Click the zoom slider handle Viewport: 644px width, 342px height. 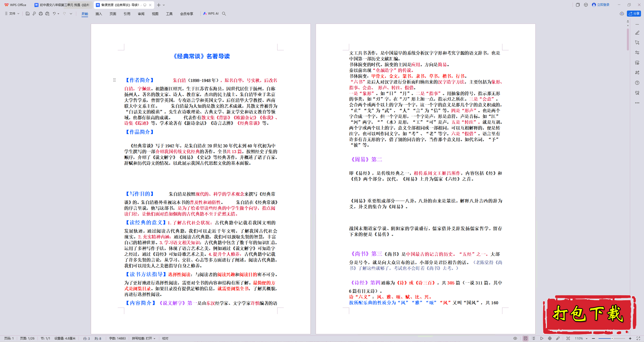[612, 338]
